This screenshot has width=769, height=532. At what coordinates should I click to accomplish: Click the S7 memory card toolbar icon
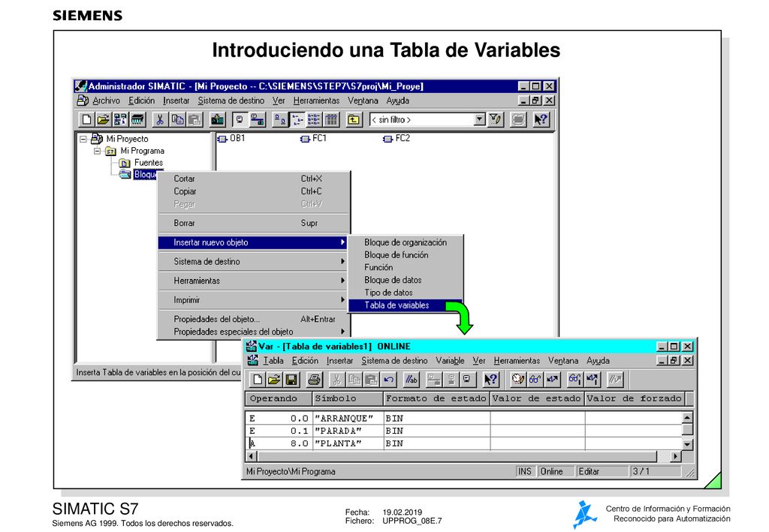point(137,119)
